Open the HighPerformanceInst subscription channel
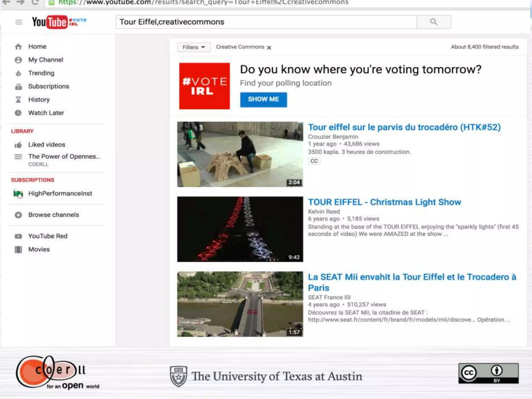 60,194
